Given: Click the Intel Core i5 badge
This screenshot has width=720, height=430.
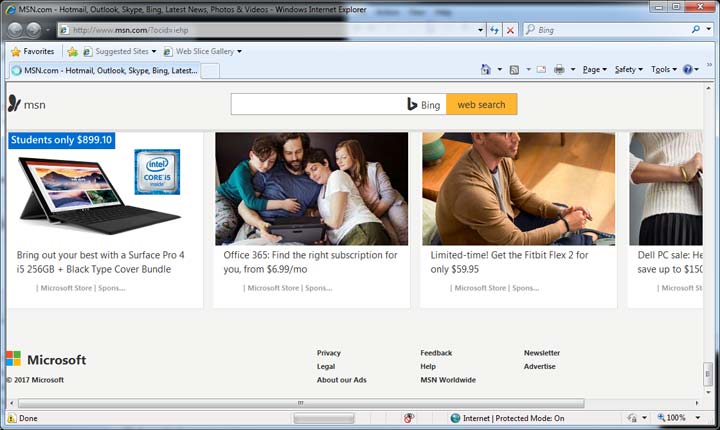Looking at the screenshot, I should pos(157,171).
